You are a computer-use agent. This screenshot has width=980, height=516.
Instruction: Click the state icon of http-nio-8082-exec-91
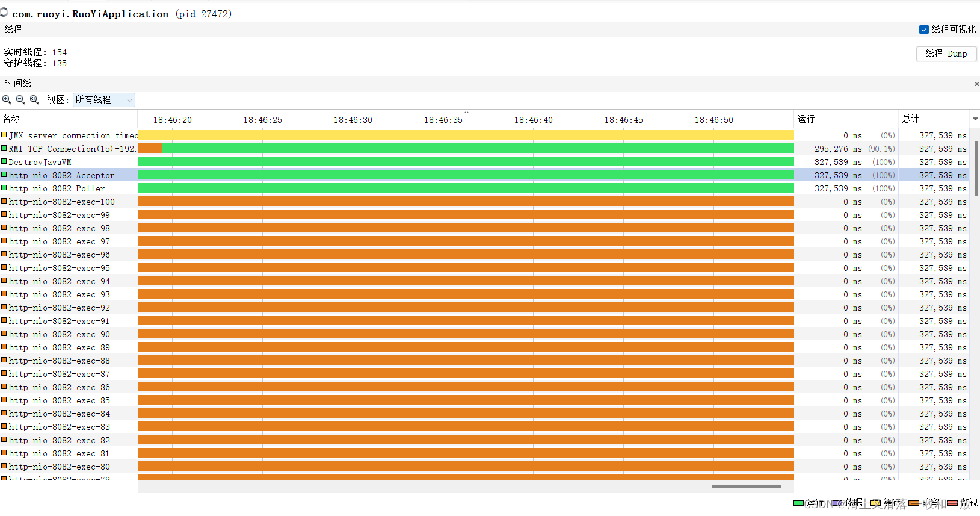coord(4,320)
